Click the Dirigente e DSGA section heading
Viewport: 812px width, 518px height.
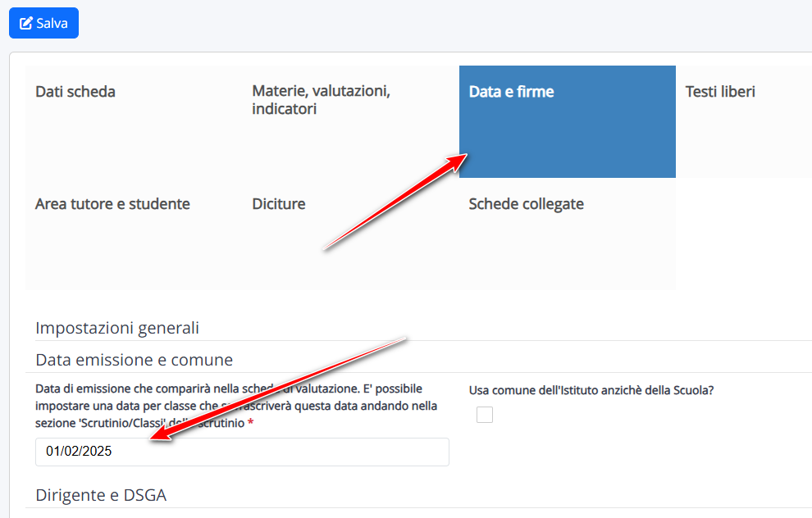pos(101,495)
